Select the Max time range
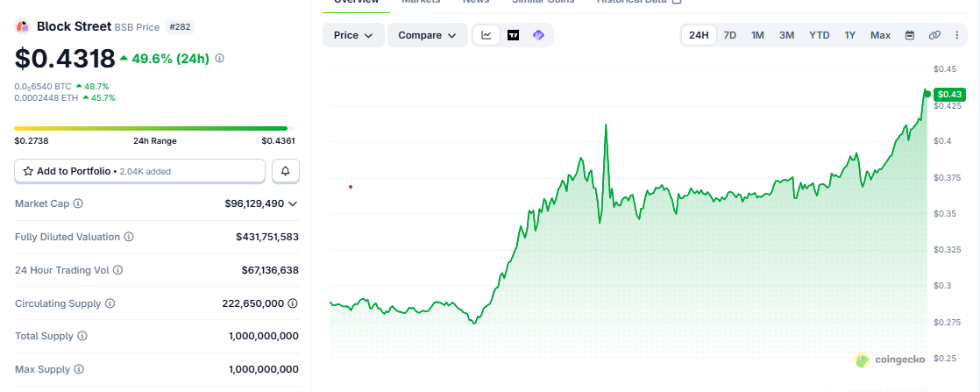980x392 pixels. click(881, 35)
